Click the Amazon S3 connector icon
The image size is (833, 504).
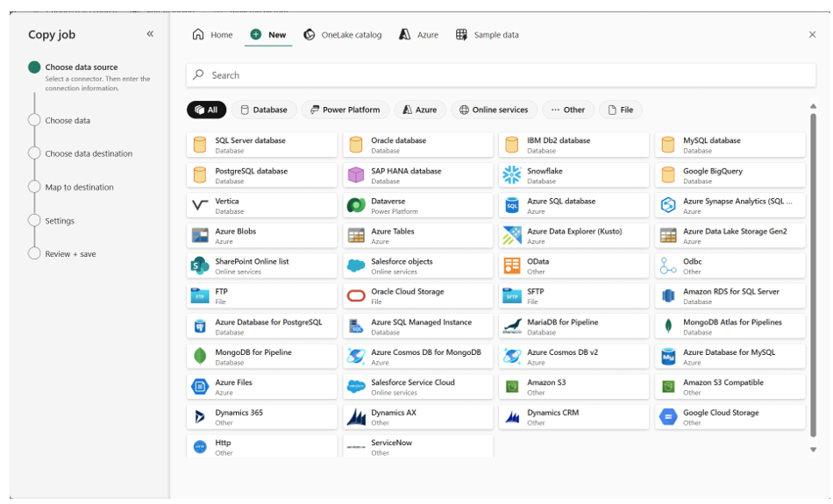click(x=511, y=387)
